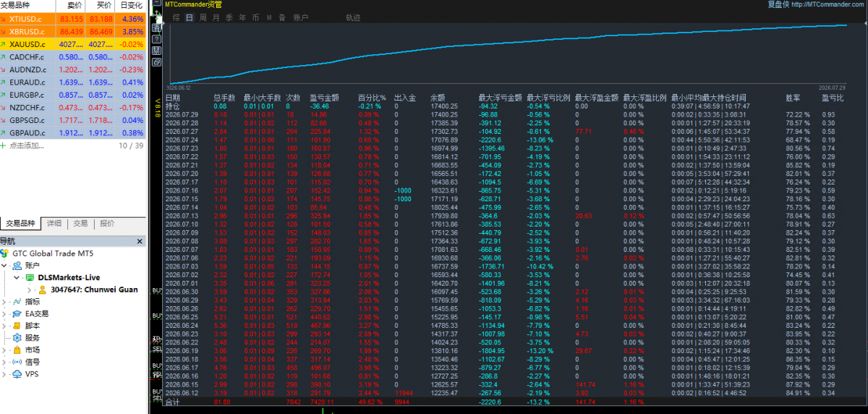Click the VPS cloud icon
This screenshot has width=868, height=414.
click(x=17, y=373)
